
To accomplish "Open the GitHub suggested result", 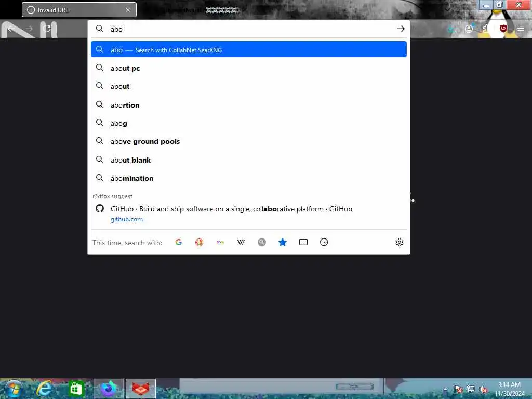I will (x=248, y=214).
